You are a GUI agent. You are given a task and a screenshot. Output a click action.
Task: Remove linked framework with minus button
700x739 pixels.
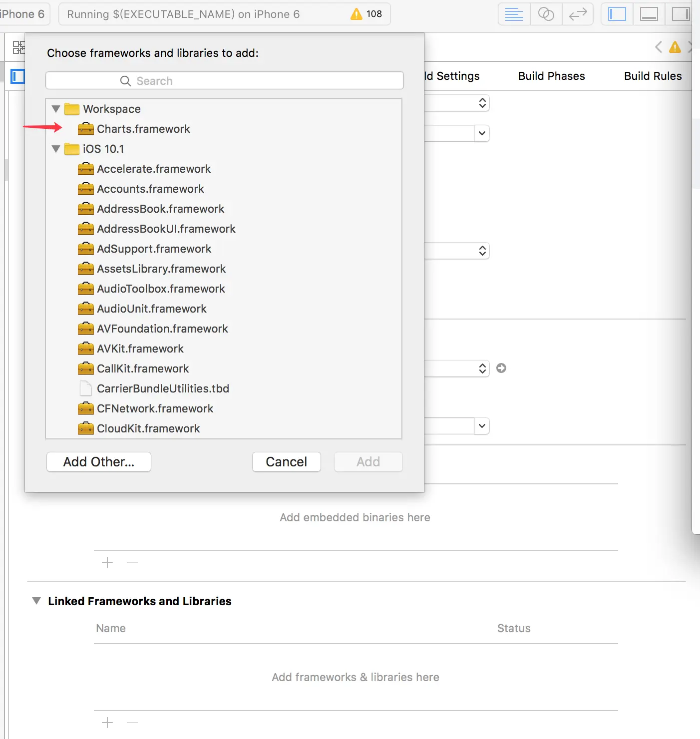[x=132, y=723]
